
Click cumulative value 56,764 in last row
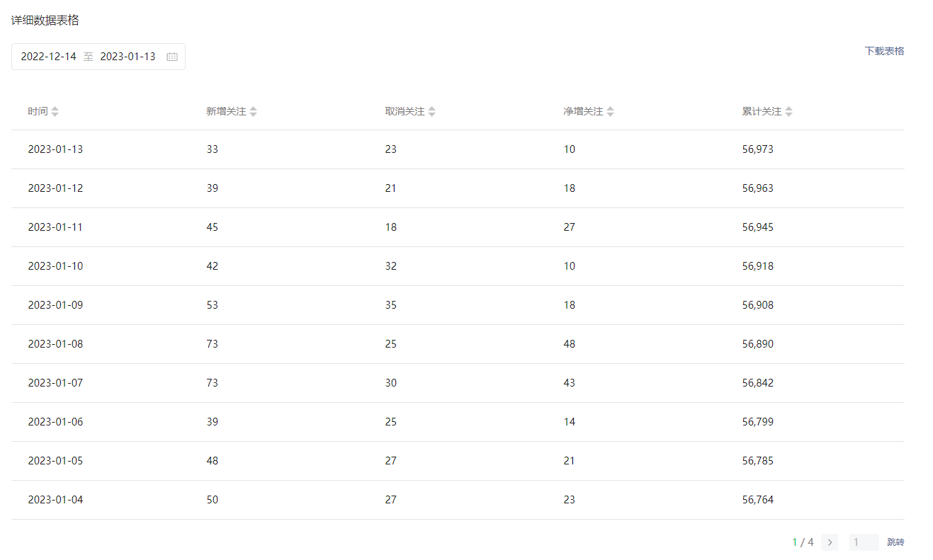758,500
